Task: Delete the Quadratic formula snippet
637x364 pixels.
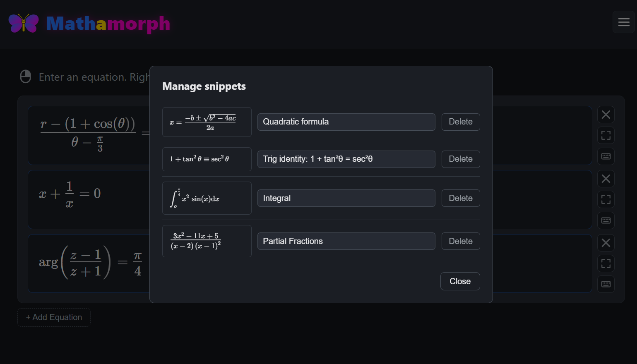Action: (x=461, y=122)
